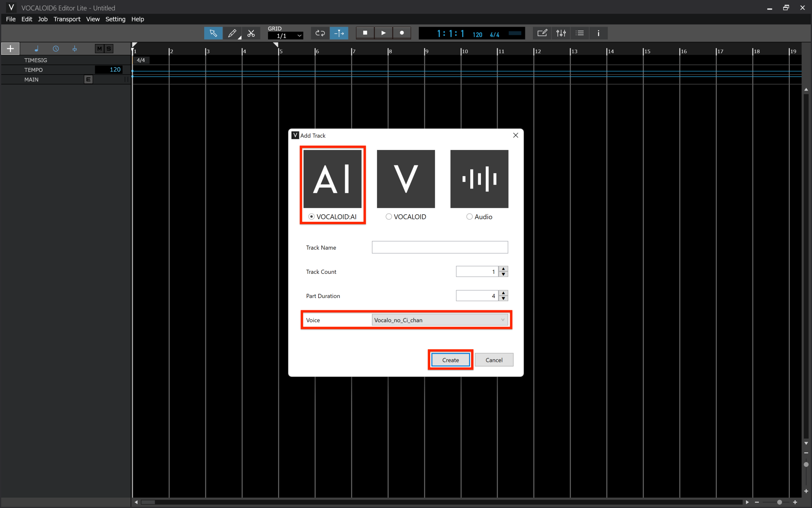Toggle the auto-scroll playhead icon

[339, 33]
